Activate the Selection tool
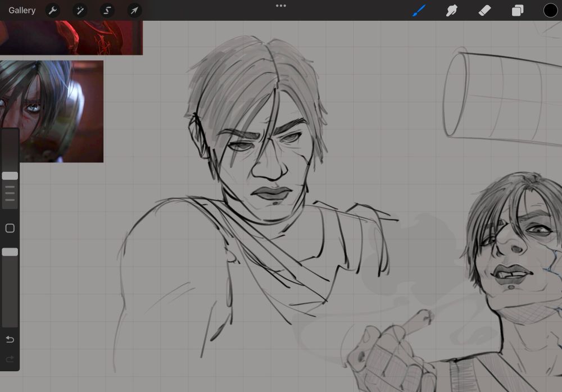 point(107,10)
